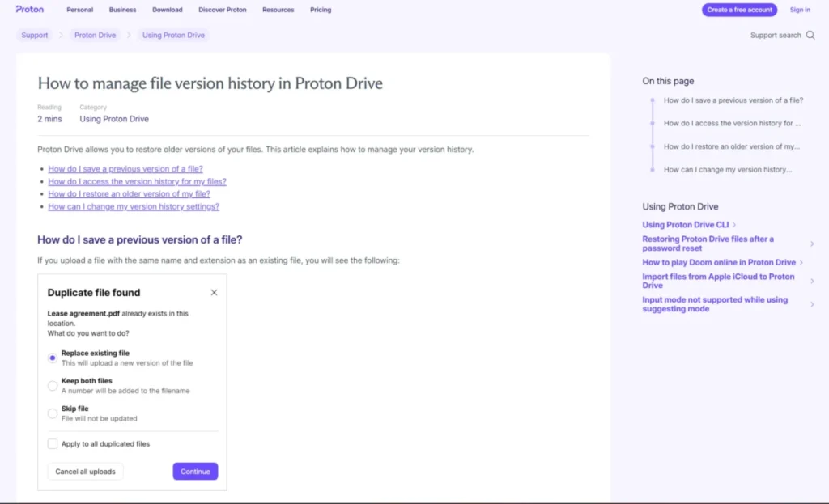Image resolution: width=829 pixels, height=504 pixels.
Task: Click the Using Proton Drive category value
Action: click(114, 120)
